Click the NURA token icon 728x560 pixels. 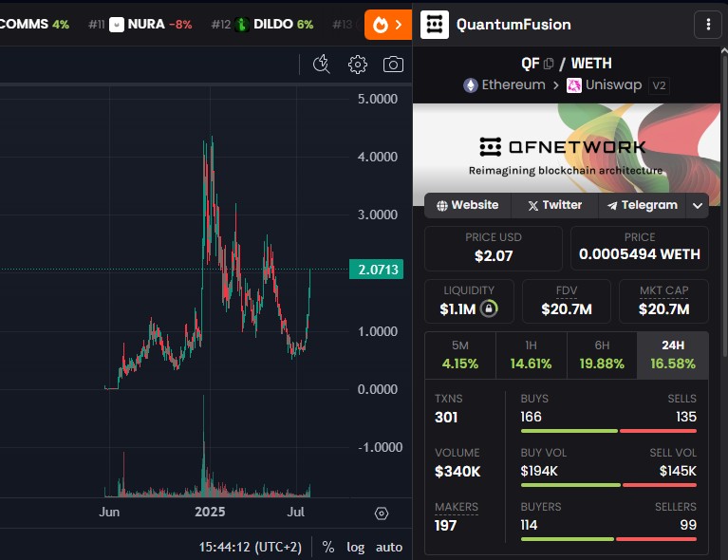117,25
